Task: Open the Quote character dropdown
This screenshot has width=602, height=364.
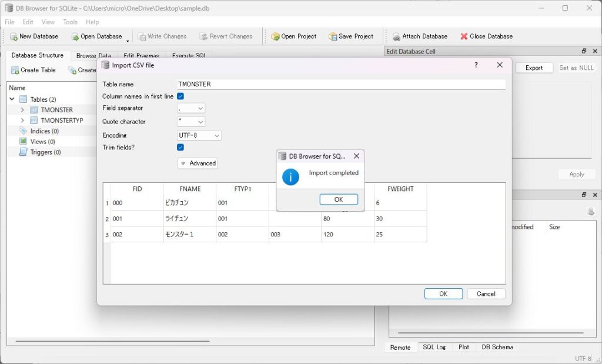Action: (191, 122)
